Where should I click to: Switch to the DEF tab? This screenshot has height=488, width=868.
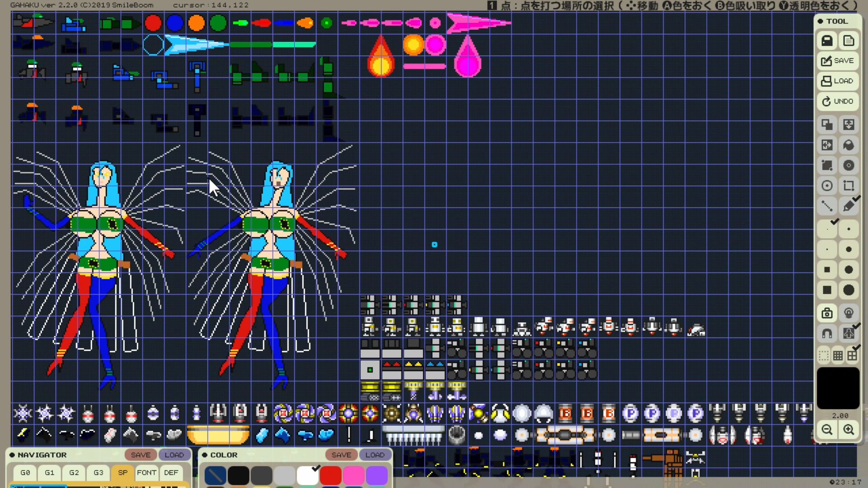(171, 473)
